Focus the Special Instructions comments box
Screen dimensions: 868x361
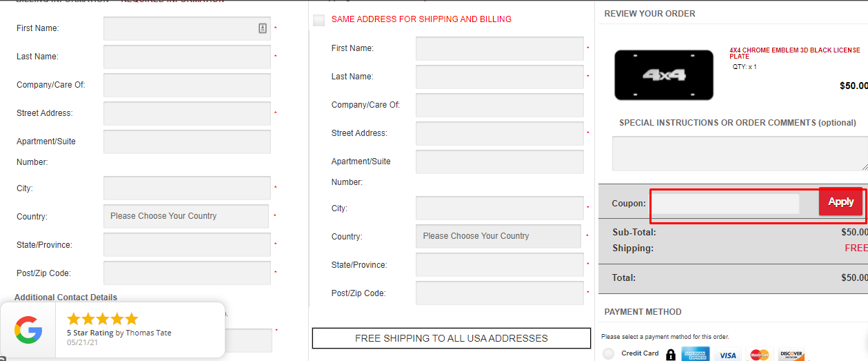click(x=740, y=153)
